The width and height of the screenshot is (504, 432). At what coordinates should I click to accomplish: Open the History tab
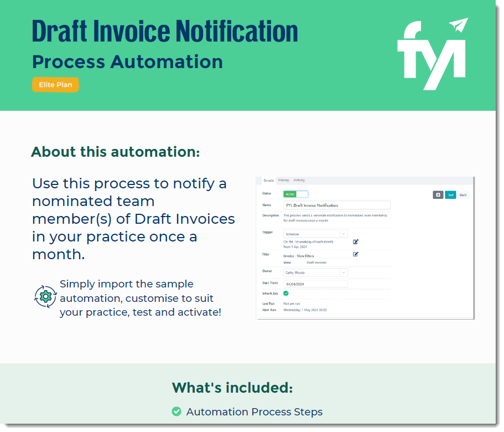(x=283, y=181)
